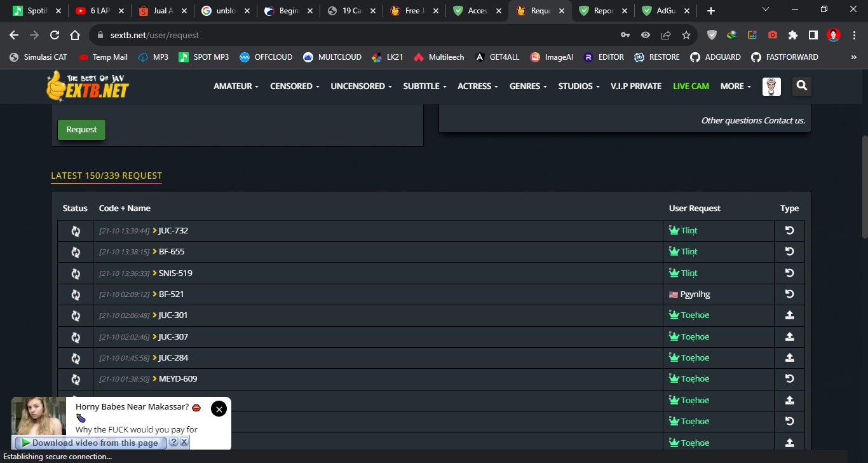
Task: Bookmark this page with the star icon
Action: [x=686, y=35]
